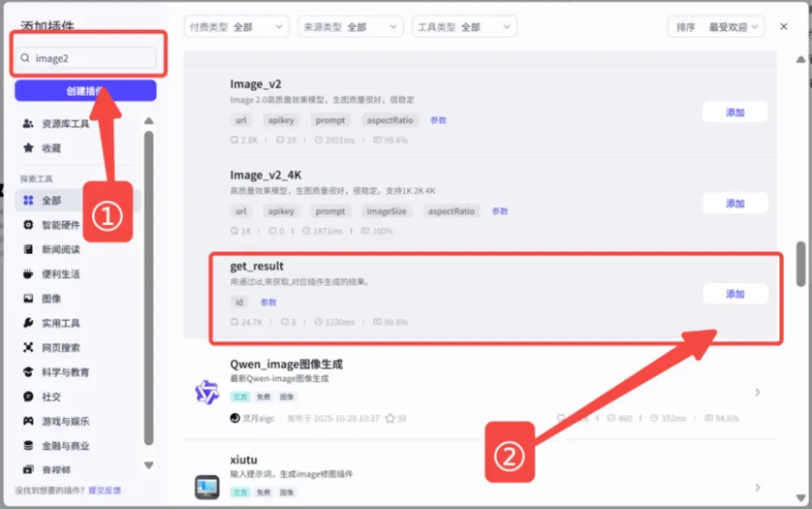Open 参数 link for Image_v2_4K

click(x=500, y=211)
